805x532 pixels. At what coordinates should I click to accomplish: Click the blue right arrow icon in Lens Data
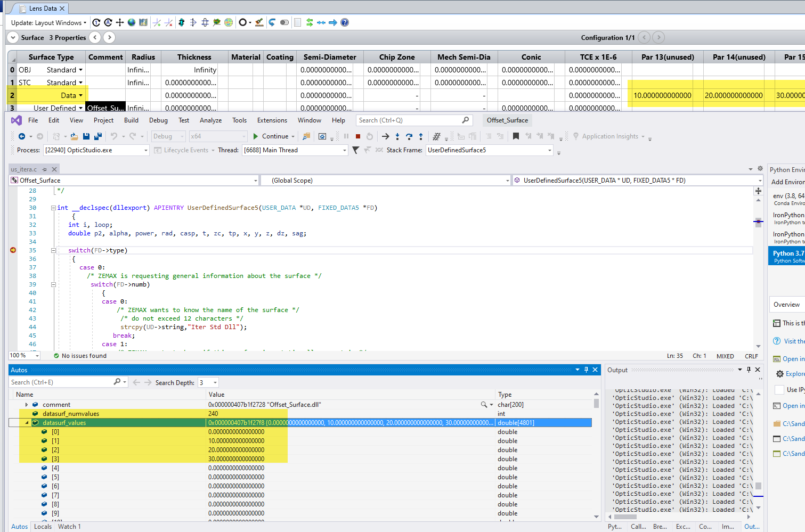333,22
